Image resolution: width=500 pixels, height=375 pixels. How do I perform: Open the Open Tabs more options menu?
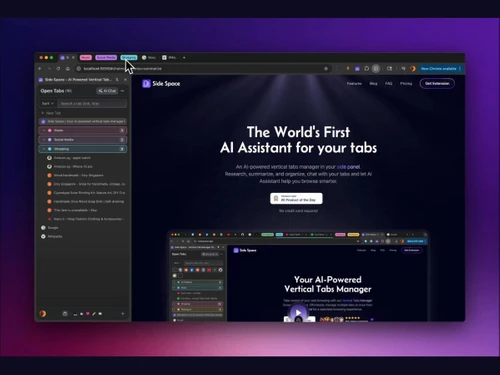click(x=122, y=91)
